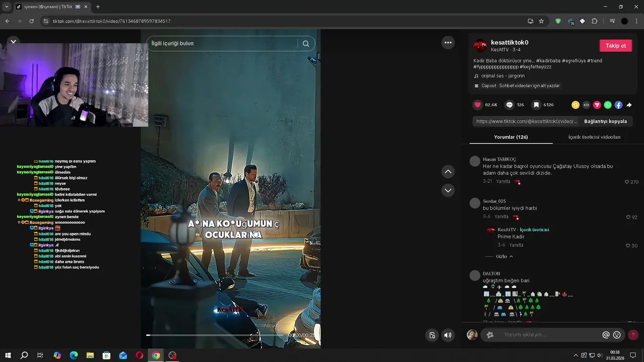Open DALTON's commenter name

click(491, 274)
